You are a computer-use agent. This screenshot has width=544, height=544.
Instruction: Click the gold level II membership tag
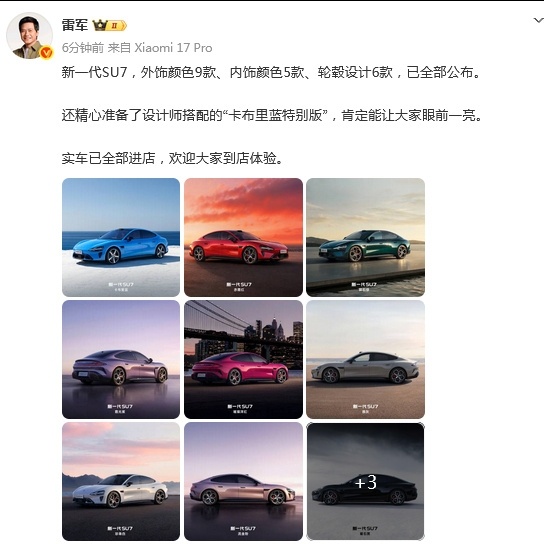pos(116,25)
